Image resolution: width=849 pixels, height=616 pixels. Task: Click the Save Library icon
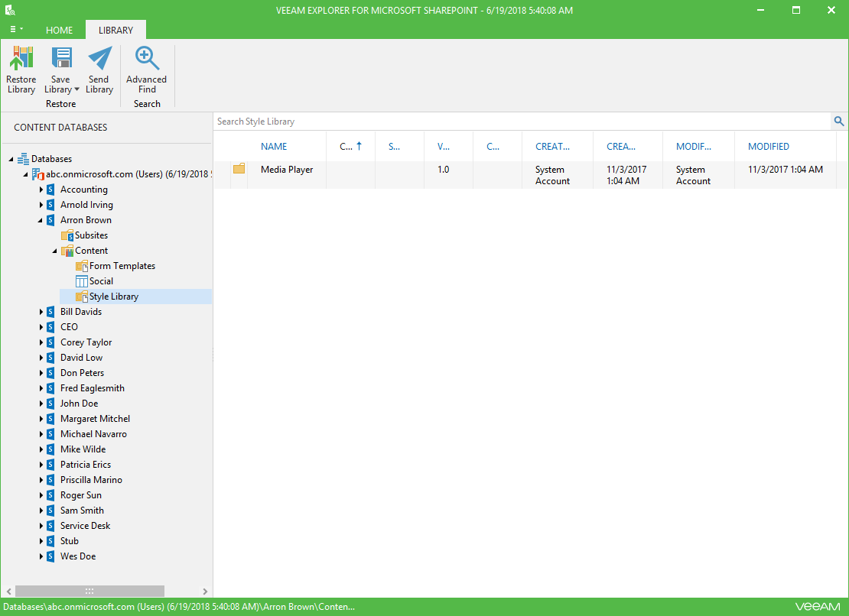click(x=61, y=58)
